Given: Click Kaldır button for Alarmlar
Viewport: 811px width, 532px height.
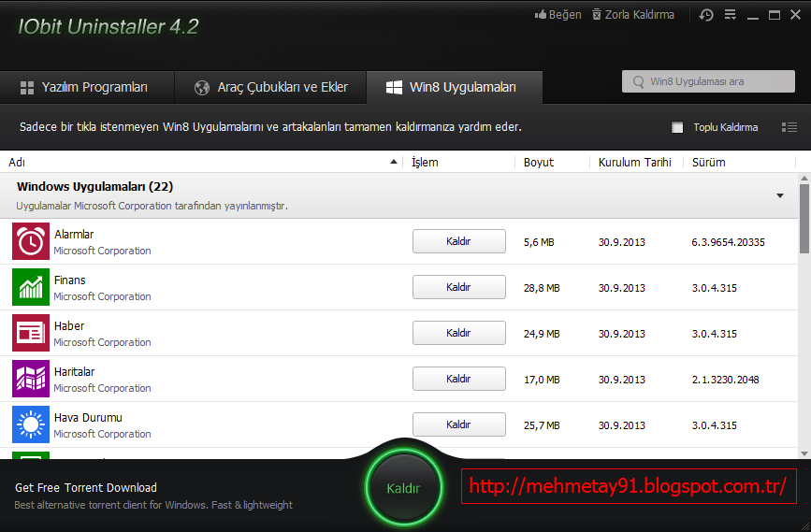Looking at the screenshot, I should 458,241.
